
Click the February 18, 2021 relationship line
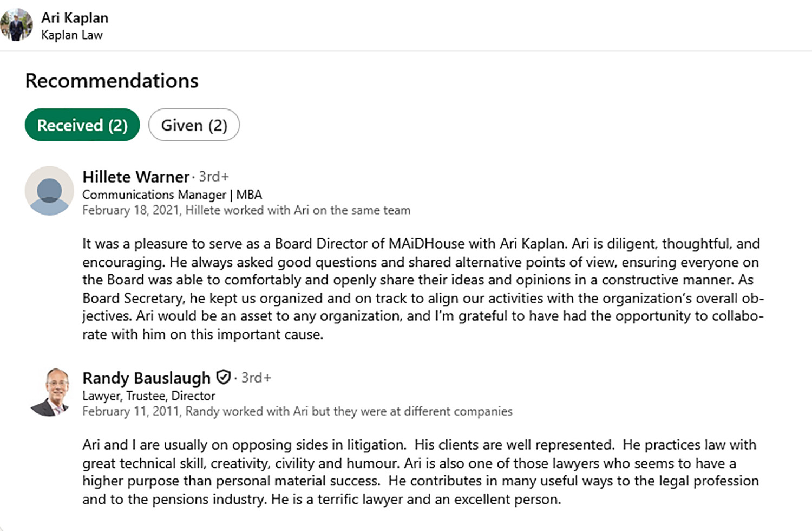246,210
